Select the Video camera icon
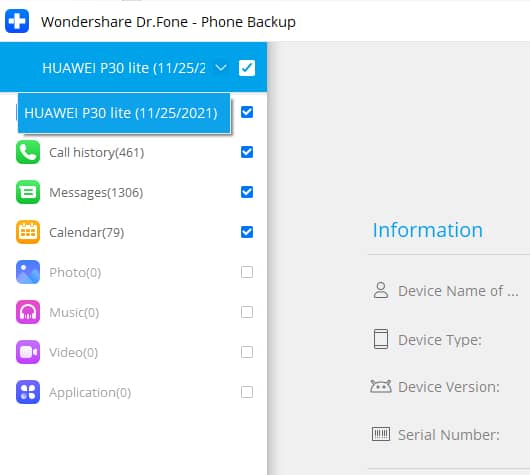 point(28,352)
